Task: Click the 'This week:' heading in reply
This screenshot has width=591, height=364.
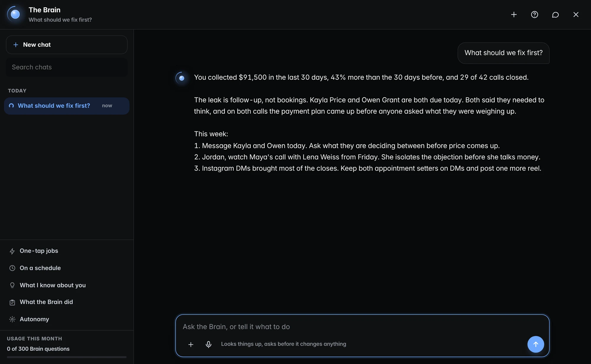Action: (211, 134)
